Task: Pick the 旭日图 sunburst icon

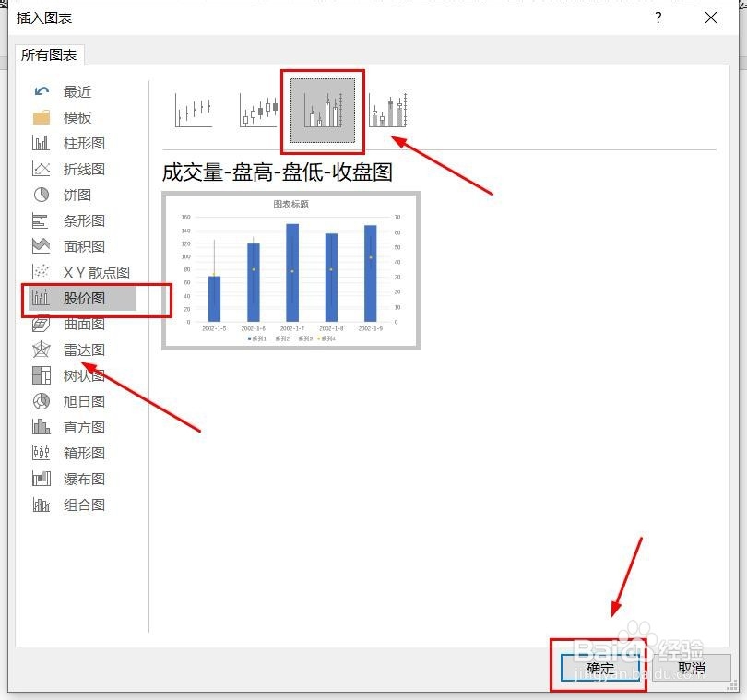Action: (x=41, y=401)
